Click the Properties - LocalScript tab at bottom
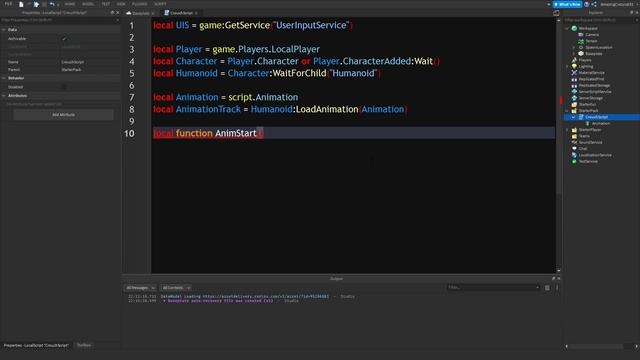This screenshot has width=640, height=360. coord(36,345)
